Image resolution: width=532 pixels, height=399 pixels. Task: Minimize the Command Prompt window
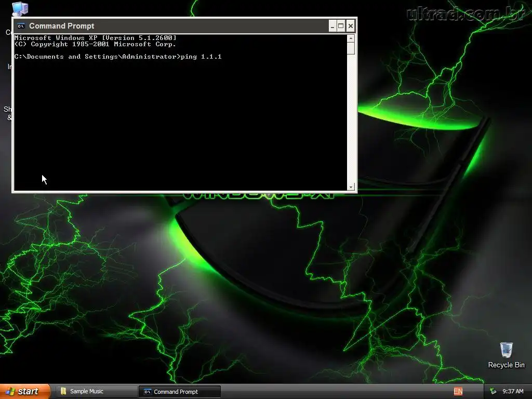coord(332,26)
